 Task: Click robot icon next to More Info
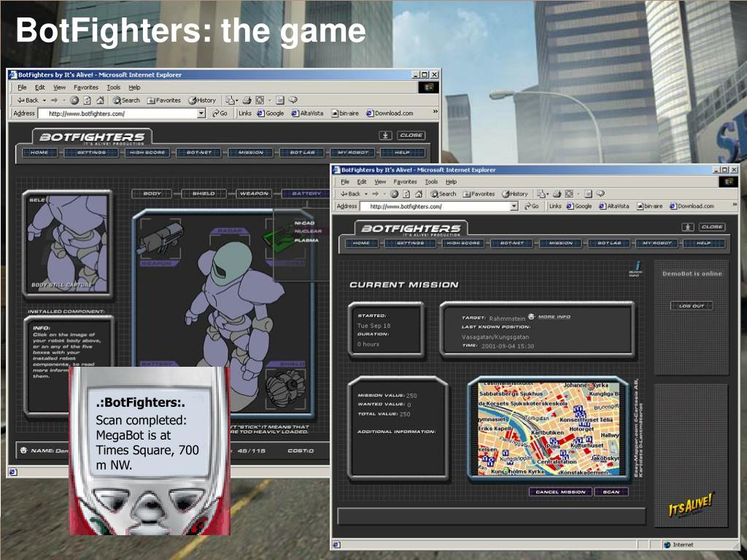click(531, 316)
